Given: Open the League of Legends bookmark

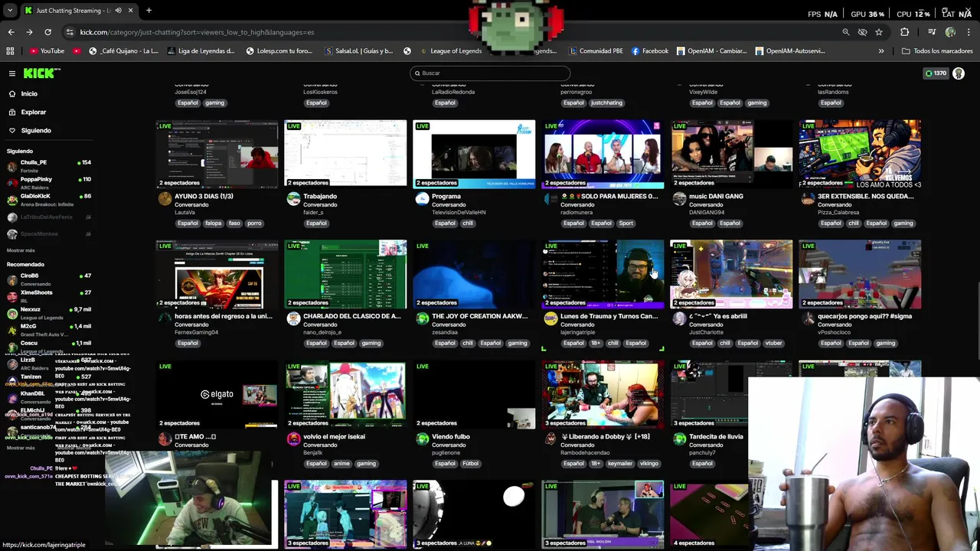Looking at the screenshot, I should coord(449,51).
